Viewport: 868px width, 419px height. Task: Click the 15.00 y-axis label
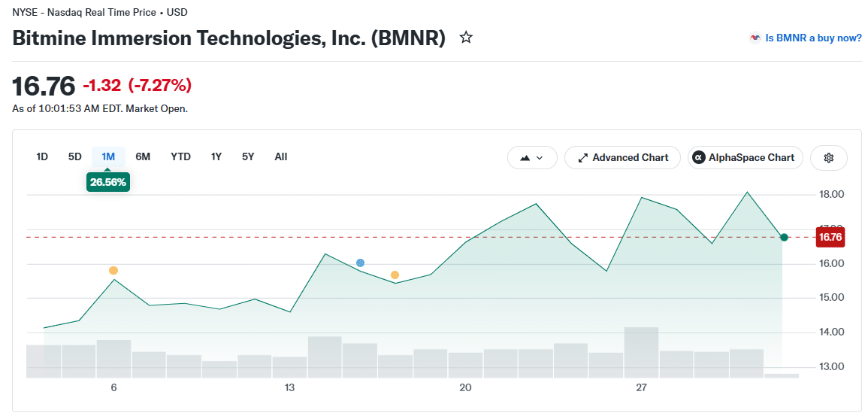click(x=831, y=298)
